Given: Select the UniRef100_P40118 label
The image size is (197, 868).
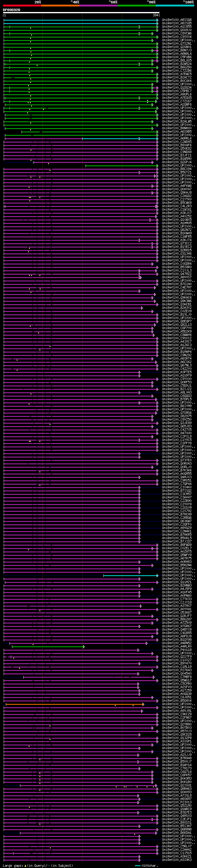Looking at the screenshot, I should click(176, 650).
